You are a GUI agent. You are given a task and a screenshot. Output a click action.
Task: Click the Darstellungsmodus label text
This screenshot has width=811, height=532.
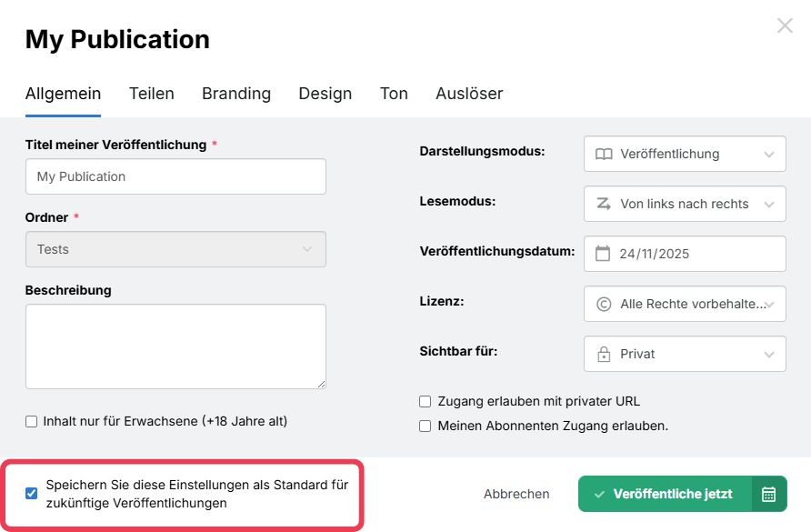point(482,151)
